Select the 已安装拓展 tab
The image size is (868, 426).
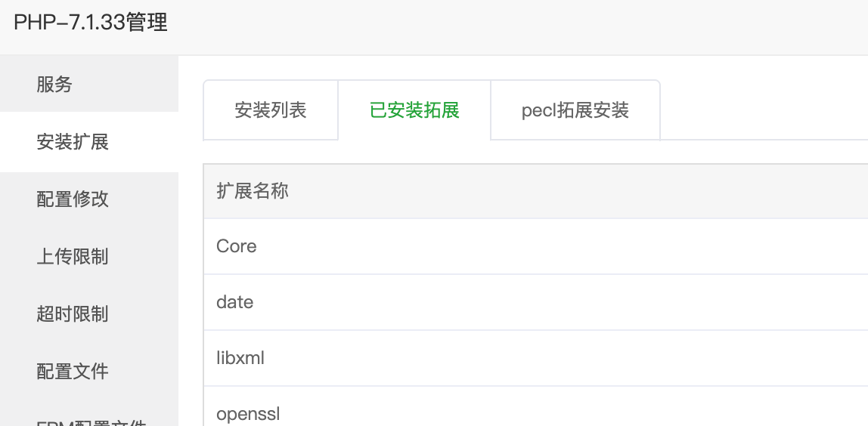point(414,110)
